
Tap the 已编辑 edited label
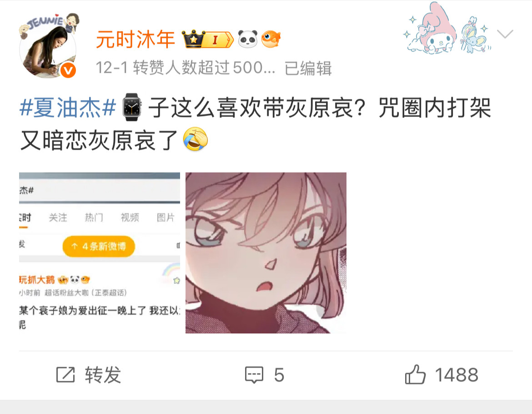coord(308,68)
